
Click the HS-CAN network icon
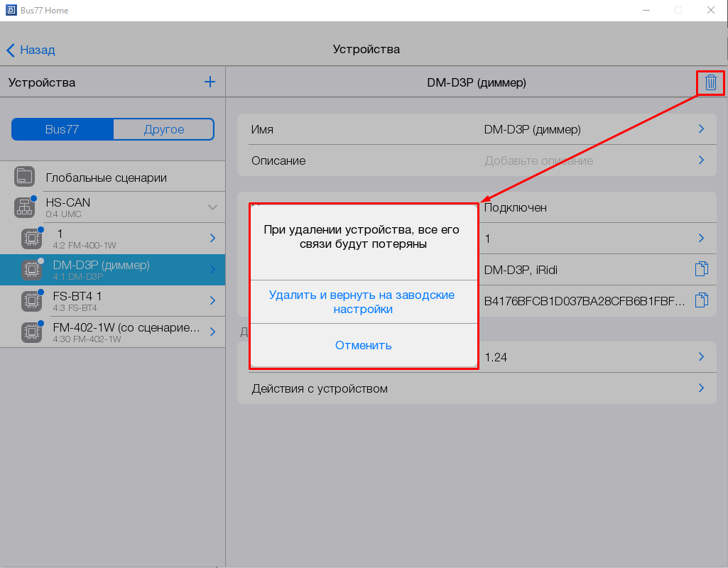(25, 207)
